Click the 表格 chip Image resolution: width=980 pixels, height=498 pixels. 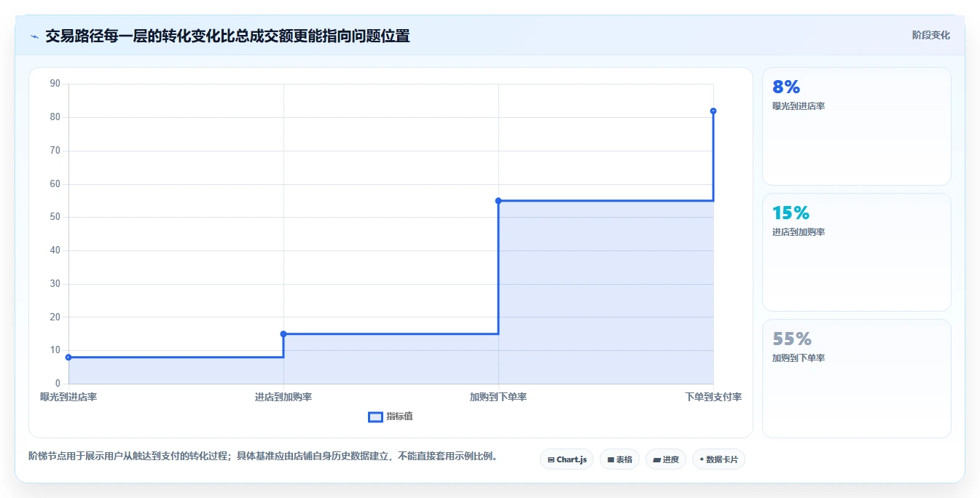click(619, 459)
